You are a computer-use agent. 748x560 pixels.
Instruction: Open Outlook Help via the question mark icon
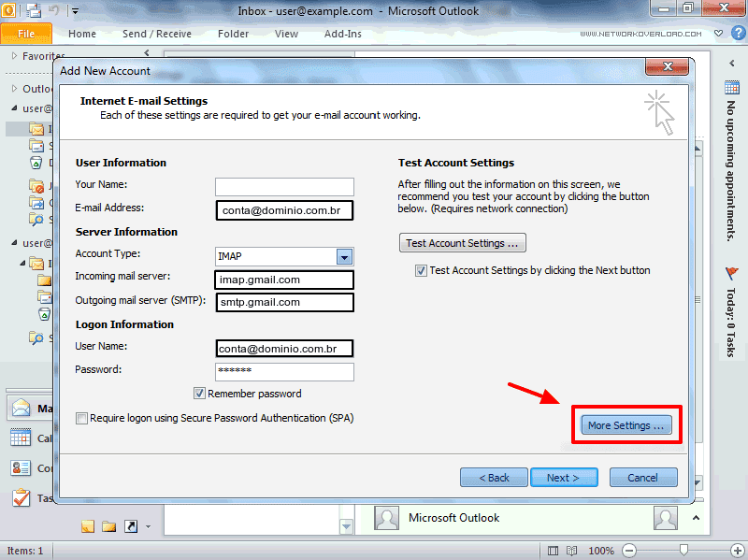point(738,33)
